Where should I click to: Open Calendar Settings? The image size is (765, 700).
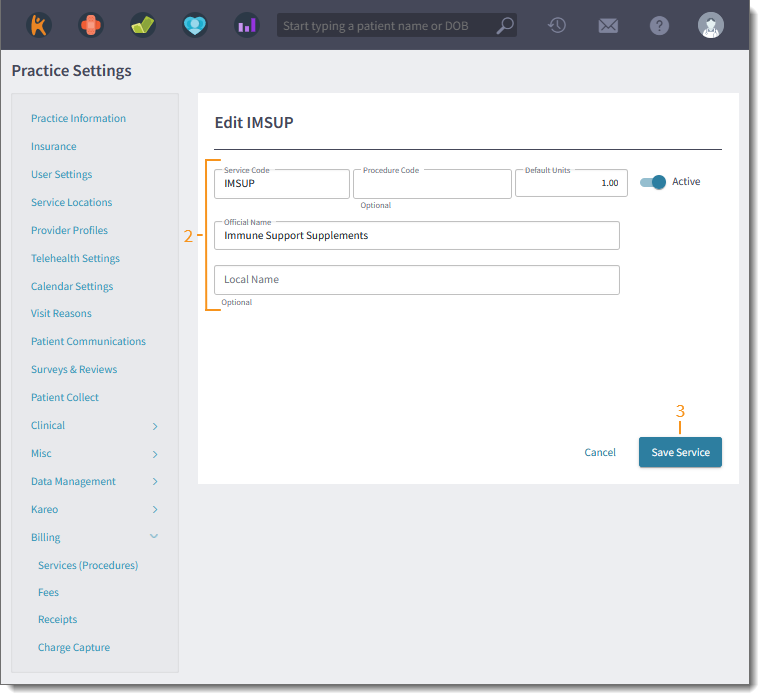72,286
